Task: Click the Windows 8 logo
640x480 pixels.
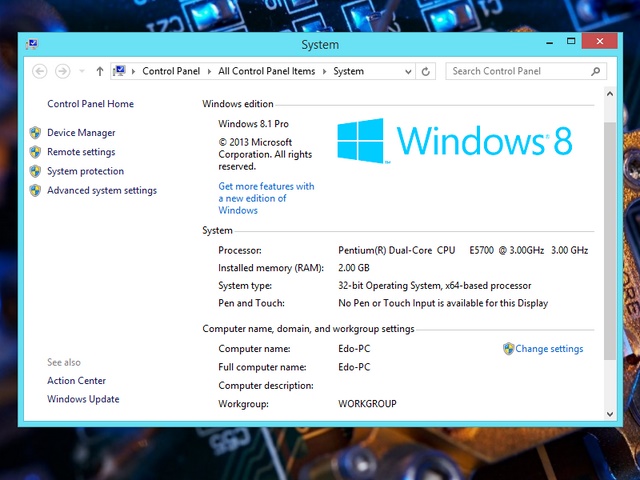Action: click(x=455, y=141)
